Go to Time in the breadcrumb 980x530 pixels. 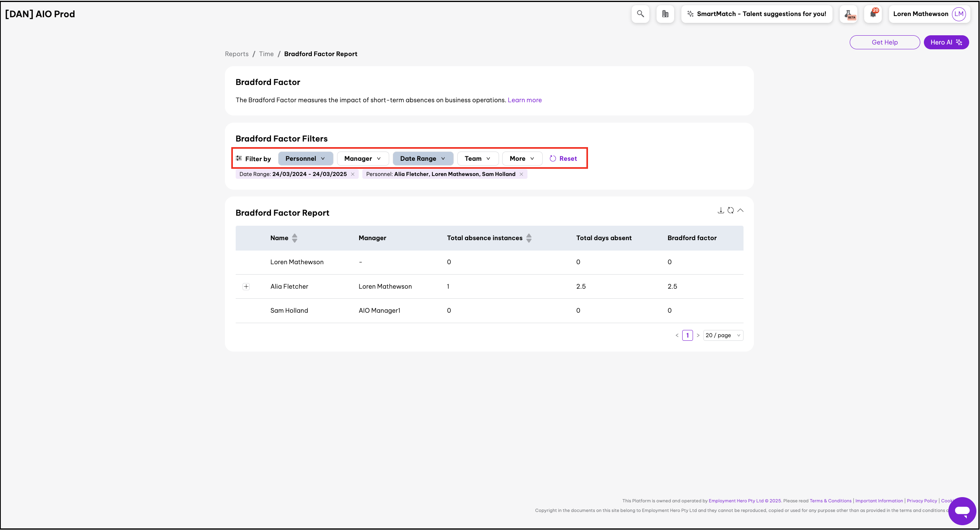click(x=266, y=54)
